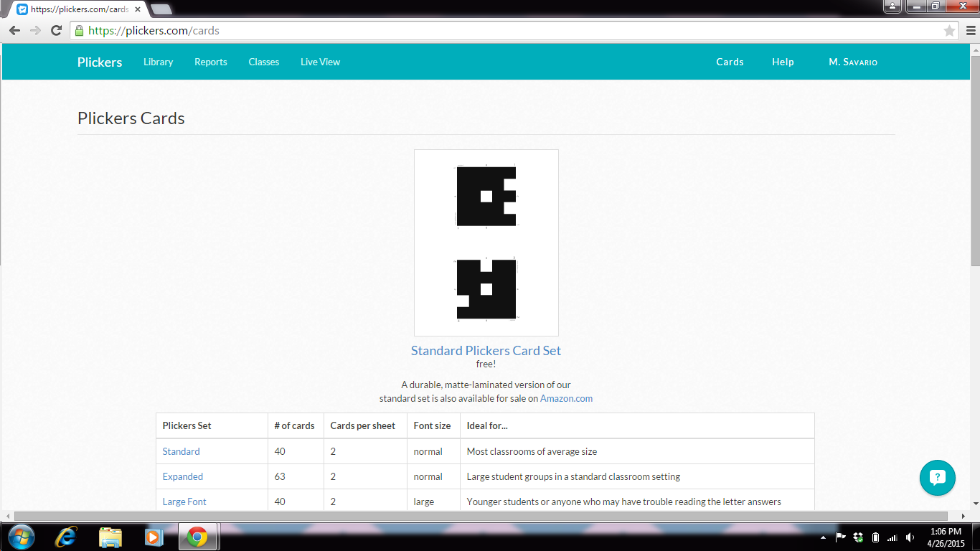
Task: Click the "free!" price text
Action: (486, 364)
